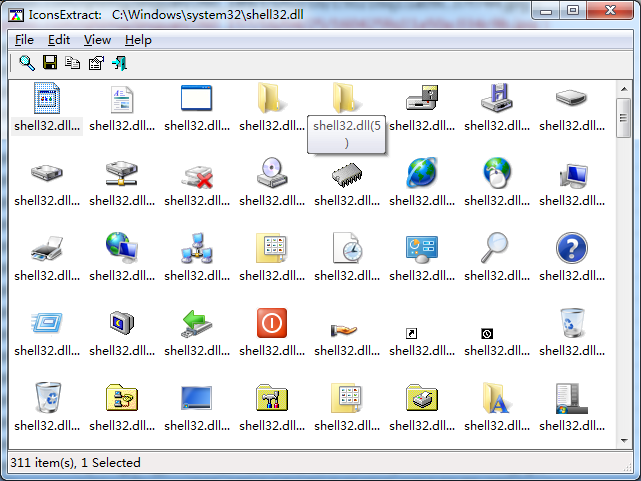Click the vertical scrollbar thumb
This screenshot has width=641, height=481.
point(624,118)
